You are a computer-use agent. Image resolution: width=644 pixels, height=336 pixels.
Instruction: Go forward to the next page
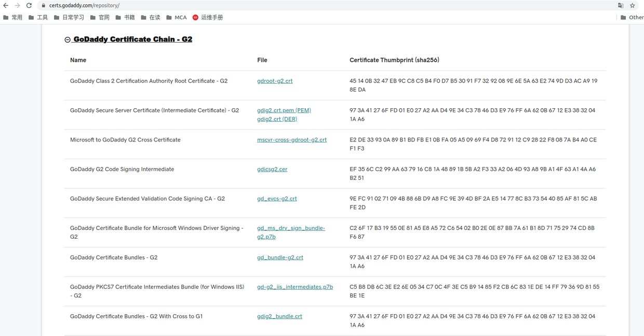pos(17,5)
